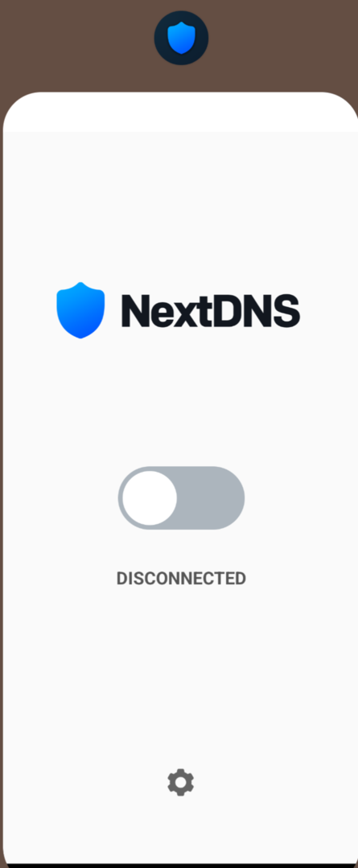Toggle the NextDNS connection switch on
This screenshot has height=868, width=358.
[181, 497]
